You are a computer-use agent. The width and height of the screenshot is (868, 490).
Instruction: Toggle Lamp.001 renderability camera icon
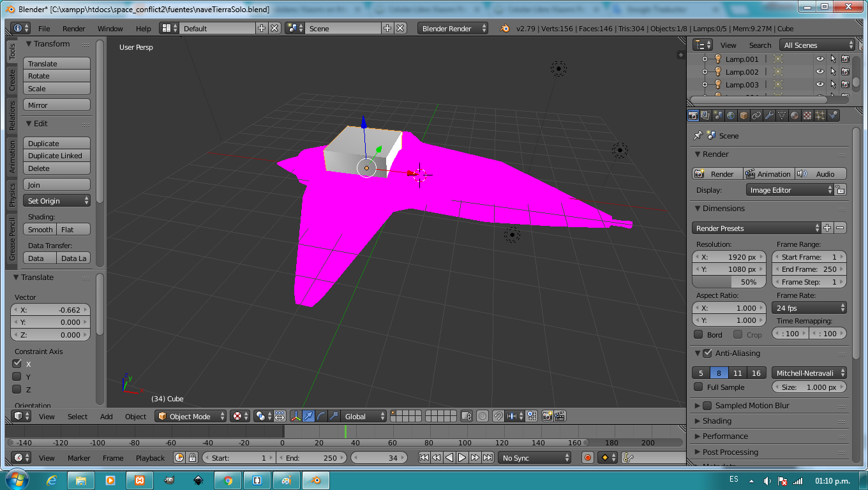point(845,59)
